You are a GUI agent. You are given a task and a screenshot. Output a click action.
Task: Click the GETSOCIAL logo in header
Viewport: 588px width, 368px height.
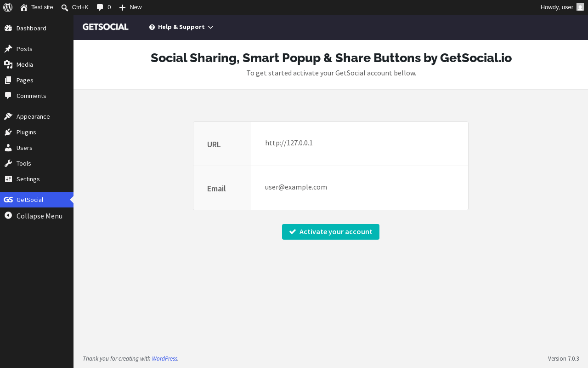[106, 27]
